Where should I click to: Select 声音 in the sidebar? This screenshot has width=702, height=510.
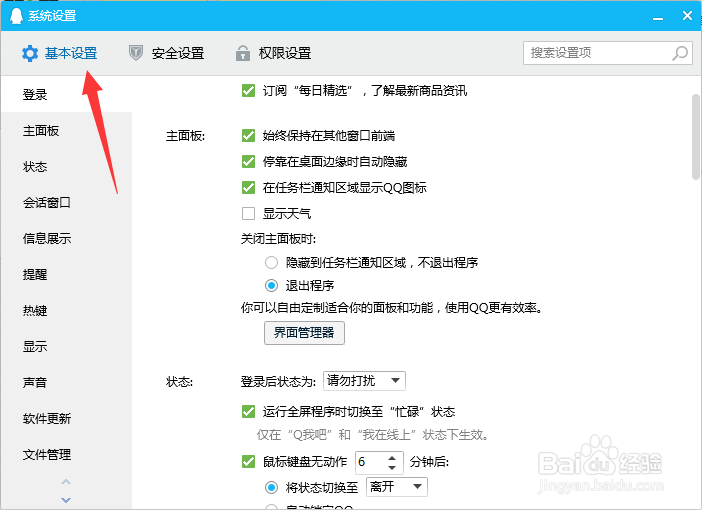[66, 382]
